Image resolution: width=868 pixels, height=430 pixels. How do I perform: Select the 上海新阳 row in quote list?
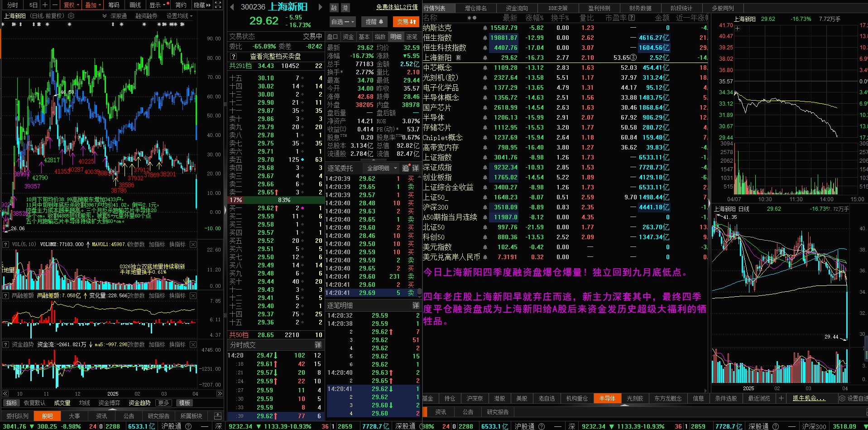point(566,58)
